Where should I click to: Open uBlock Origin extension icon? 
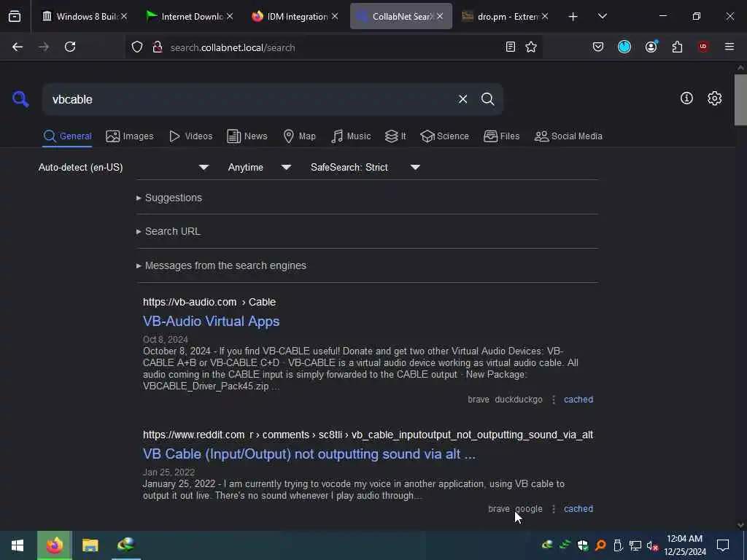(x=703, y=47)
